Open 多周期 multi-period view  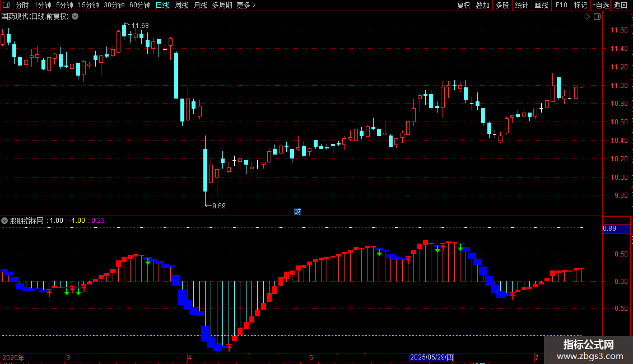(222, 5)
